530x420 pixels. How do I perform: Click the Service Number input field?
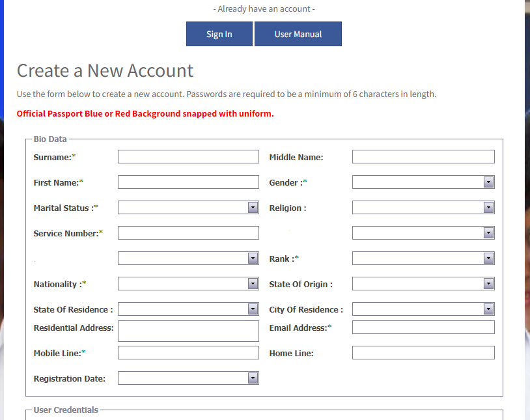point(188,233)
